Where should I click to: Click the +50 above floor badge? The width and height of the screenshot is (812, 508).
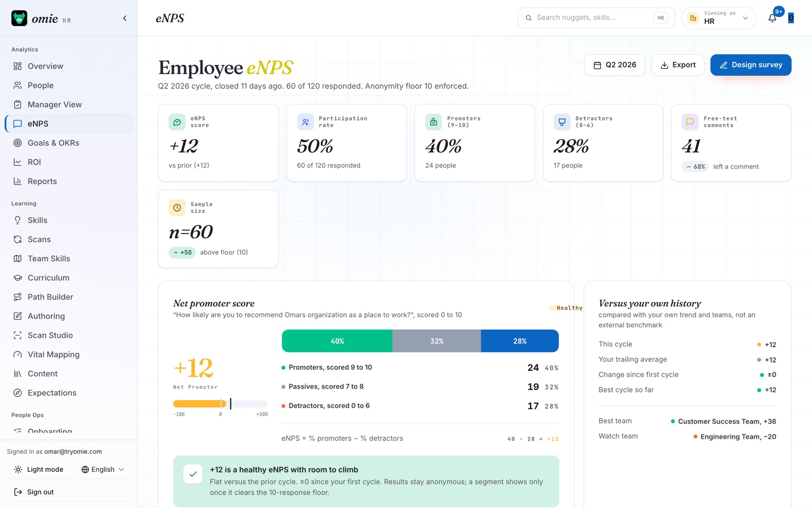(x=182, y=252)
